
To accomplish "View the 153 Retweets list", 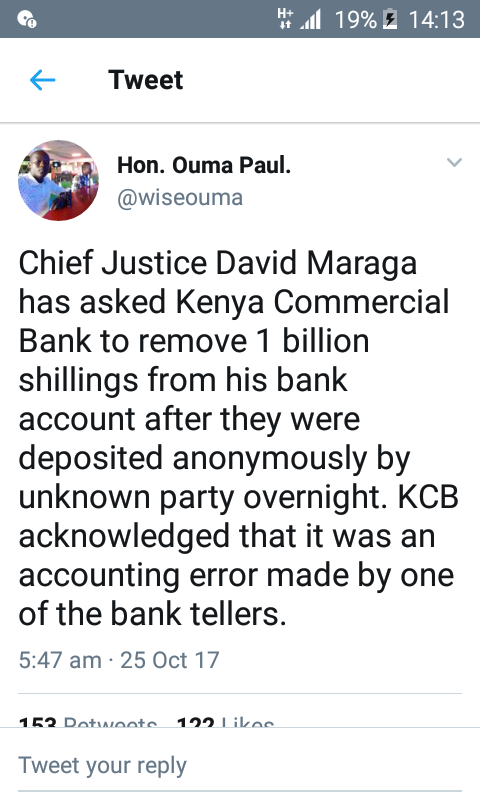I will click(x=88, y=721).
